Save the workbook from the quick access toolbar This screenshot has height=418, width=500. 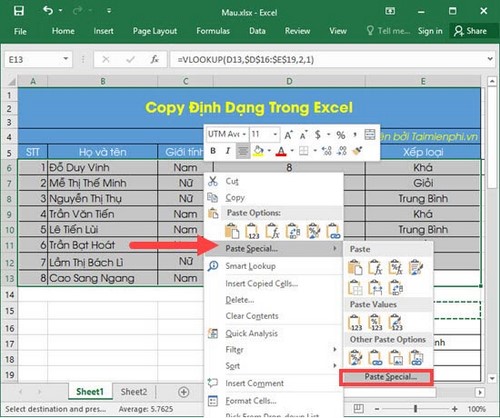point(19,11)
